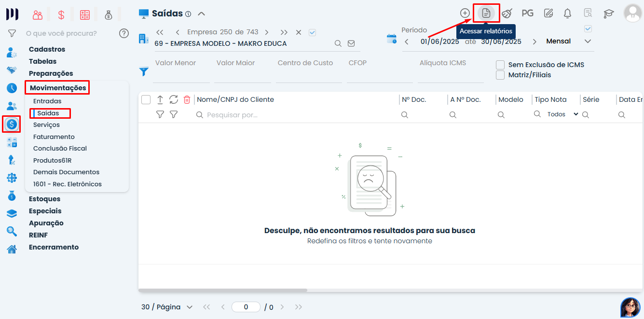The height and width of the screenshot is (319, 644).
Task: Toggle the select-all rows checkbox
Action: [146, 100]
